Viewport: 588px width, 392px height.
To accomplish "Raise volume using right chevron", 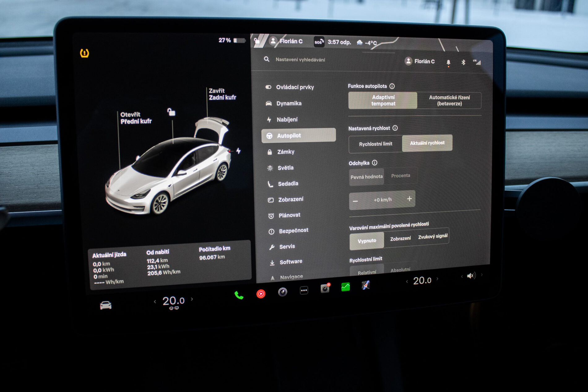I will [x=482, y=274].
